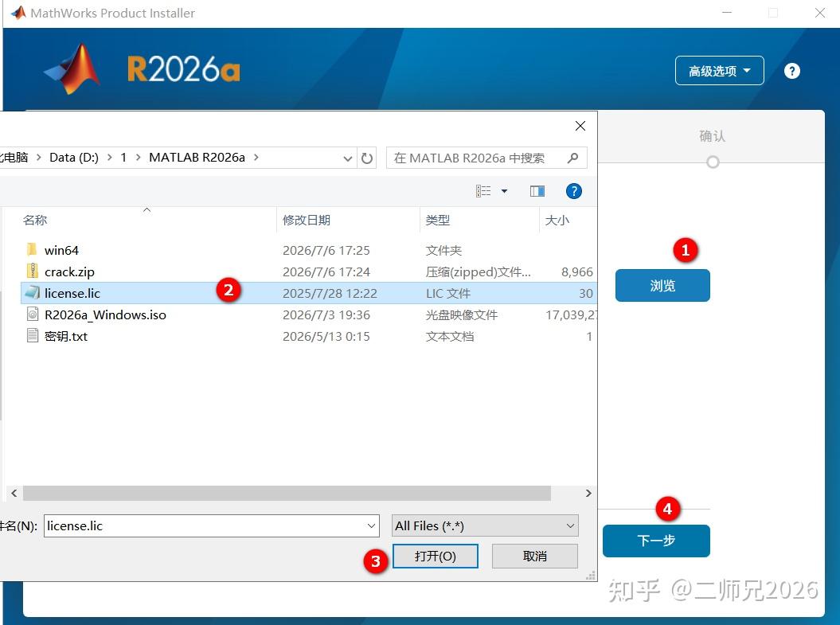The image size is (840, 625).
Task: Open file dialog help icon
Action: (574, 191)
